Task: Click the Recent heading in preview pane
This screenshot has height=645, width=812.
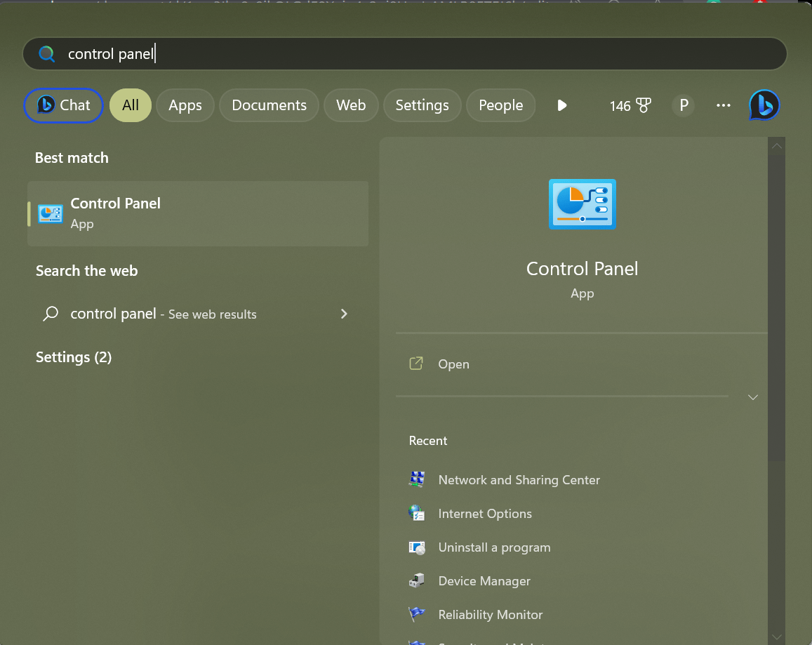Action: coord(427,441)
